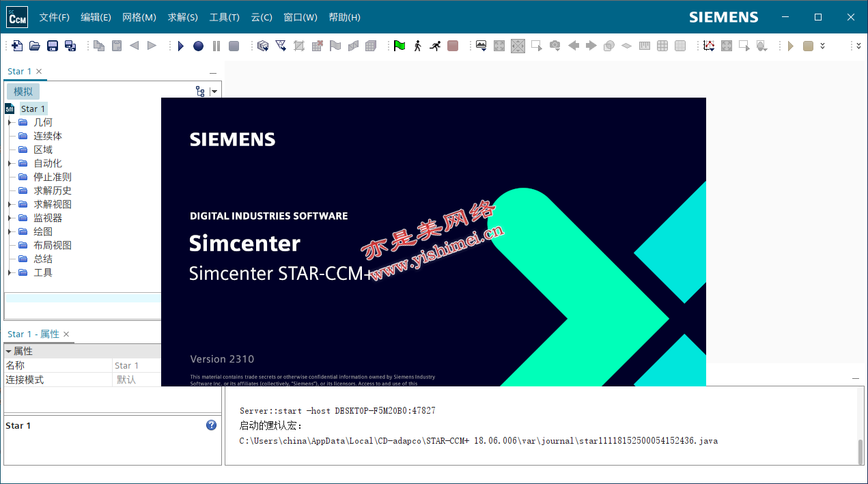
Task: Click the reddish Stop Iterating square icon
Action: pos(453,46)
